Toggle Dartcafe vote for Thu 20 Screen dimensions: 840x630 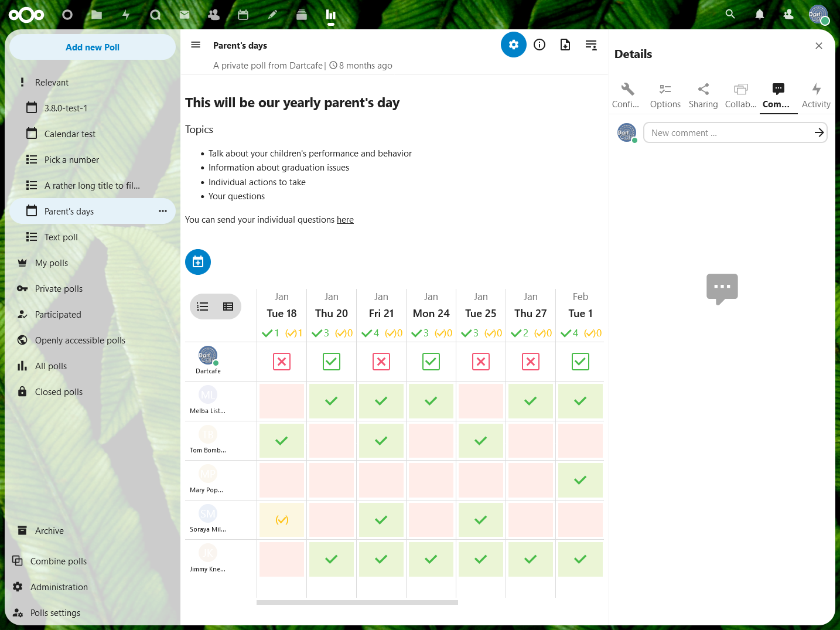[332, 362]
